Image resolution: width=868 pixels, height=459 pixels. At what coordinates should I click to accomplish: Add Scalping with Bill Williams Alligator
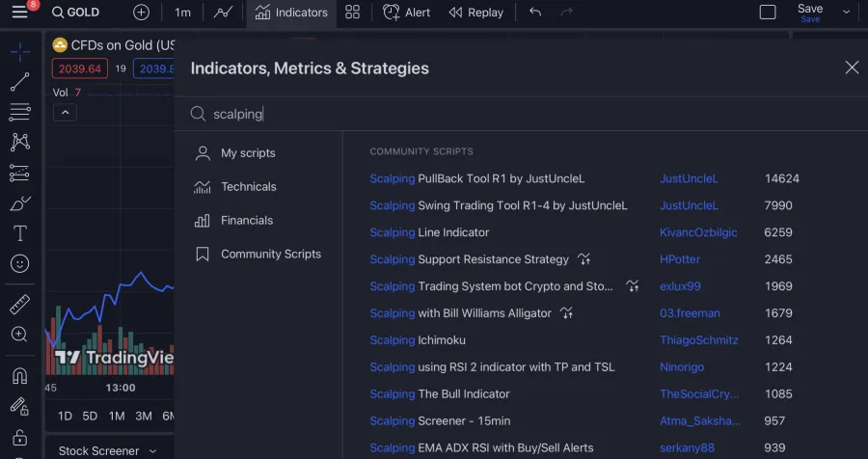click(461, 313)
